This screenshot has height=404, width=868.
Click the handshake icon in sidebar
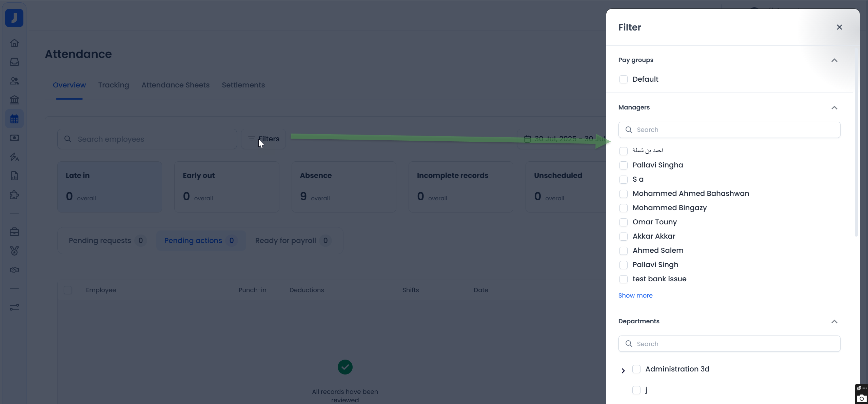click(x=14, y=270)
